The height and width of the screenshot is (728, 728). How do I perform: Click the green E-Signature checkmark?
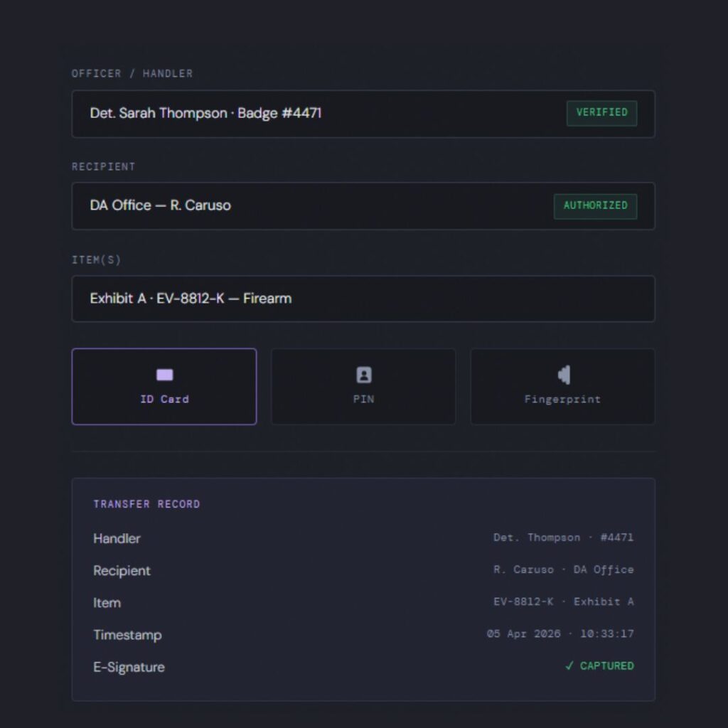click(569, 666)
